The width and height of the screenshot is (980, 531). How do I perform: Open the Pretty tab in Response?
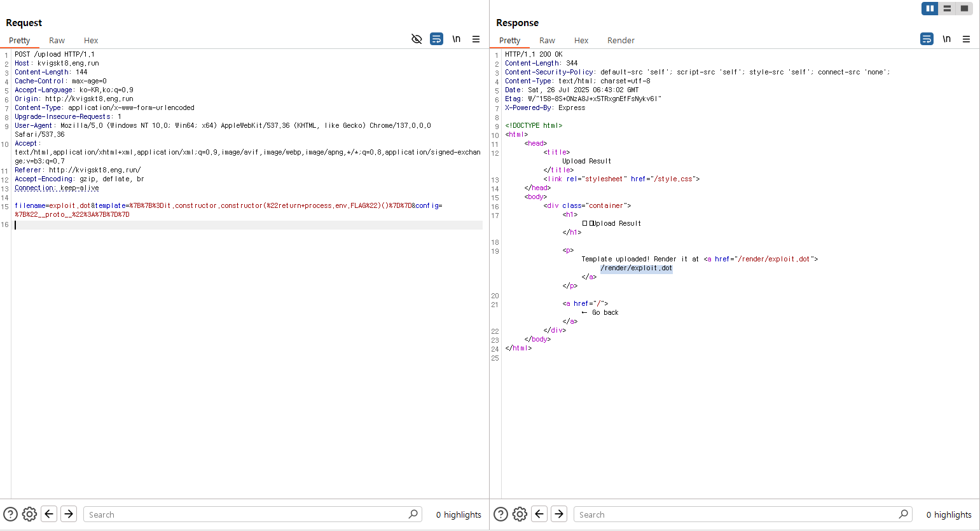click(x=510, y=41)
